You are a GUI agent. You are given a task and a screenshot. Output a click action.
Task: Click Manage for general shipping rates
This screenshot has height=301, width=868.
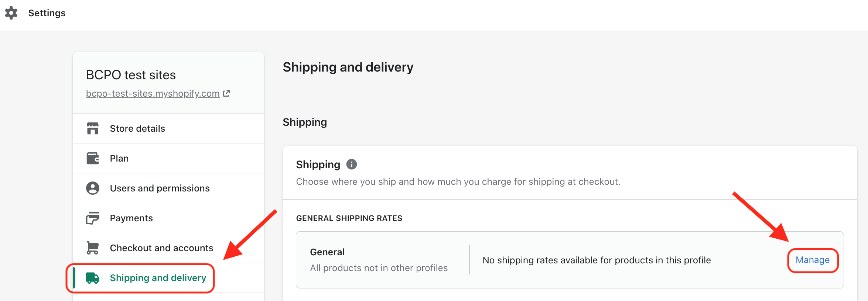pos(813,260)
